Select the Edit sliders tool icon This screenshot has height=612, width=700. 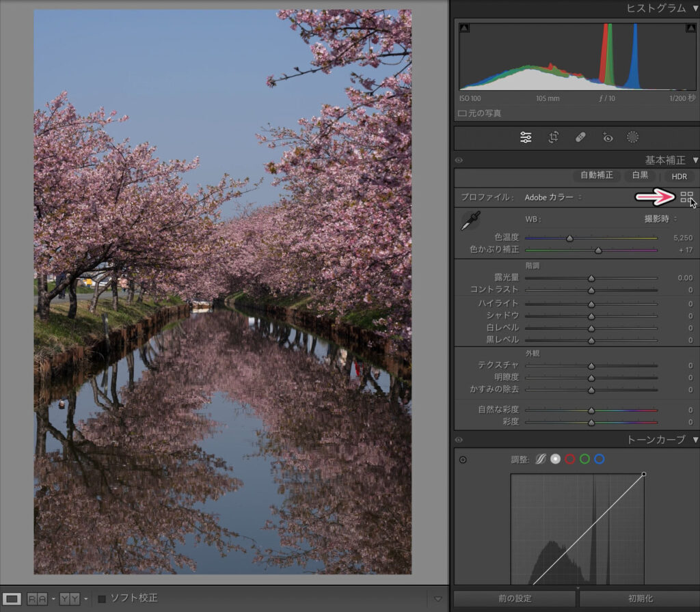526,137
